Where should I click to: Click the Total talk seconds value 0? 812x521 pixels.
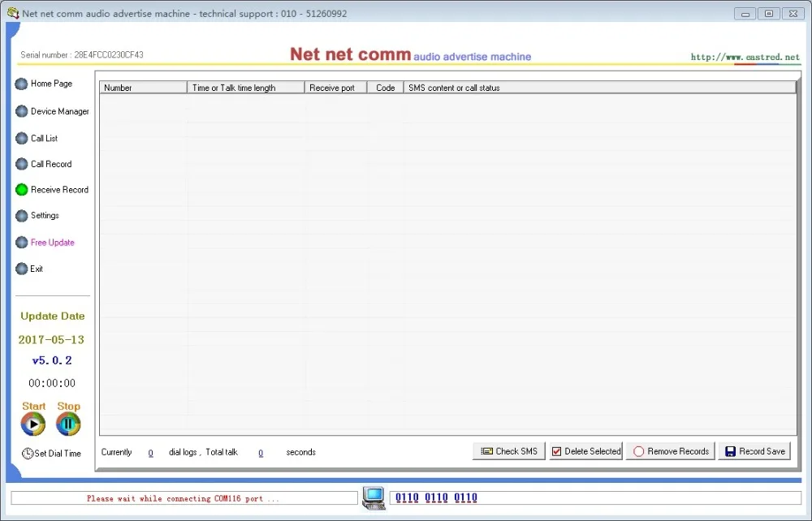coord(261,453)
